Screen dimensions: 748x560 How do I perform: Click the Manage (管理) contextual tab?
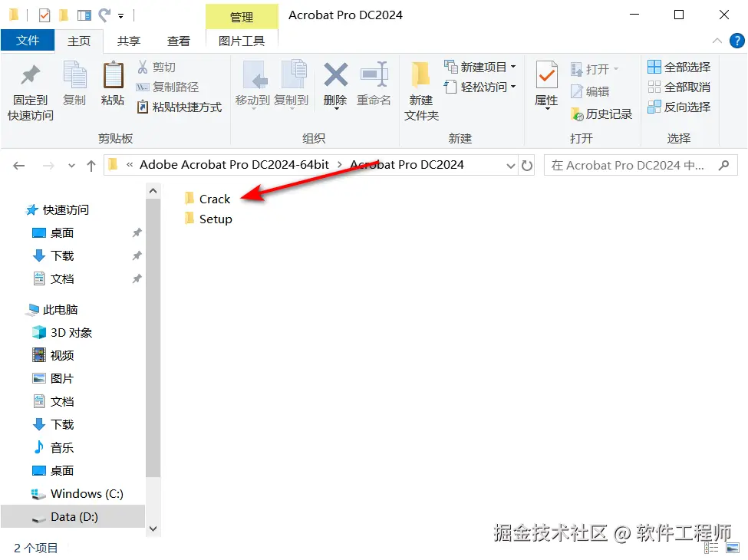[x=242, y=17]
